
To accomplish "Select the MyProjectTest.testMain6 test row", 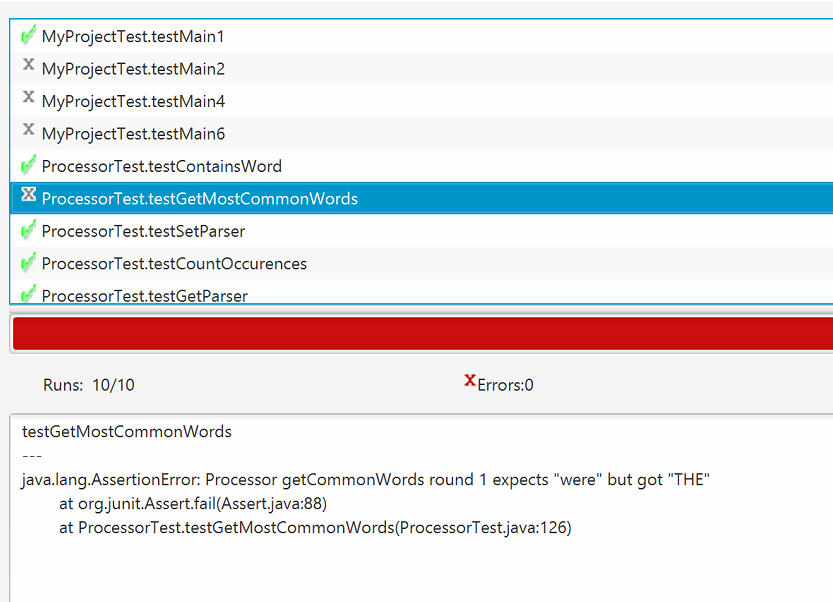I will pos(422,133).
